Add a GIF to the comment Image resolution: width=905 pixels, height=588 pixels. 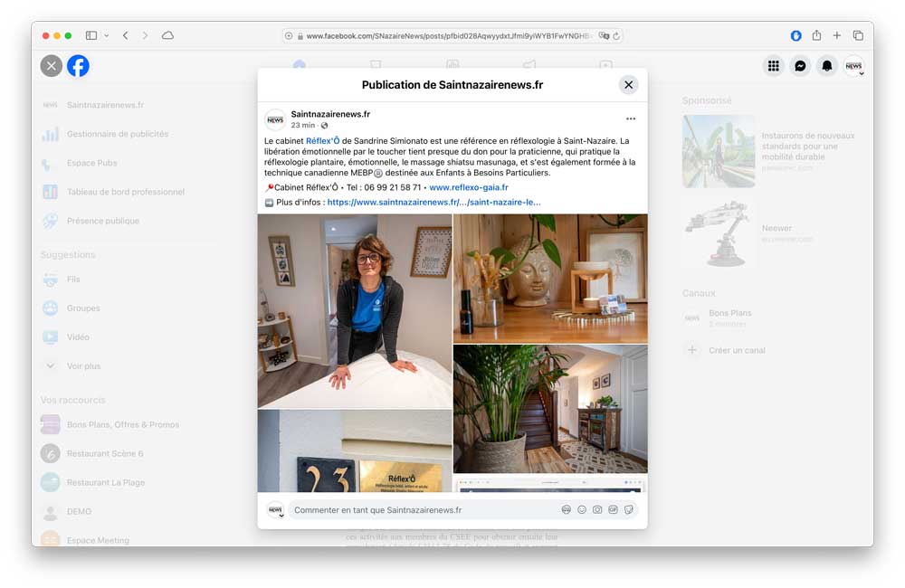coord(613,510)
